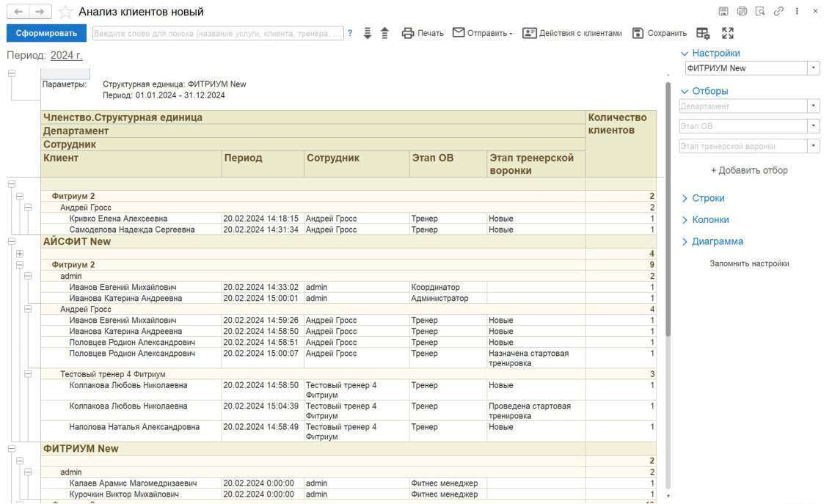Click into the search word input field
The height and width of the screenshot is (504, 832).
pos(218,34)
